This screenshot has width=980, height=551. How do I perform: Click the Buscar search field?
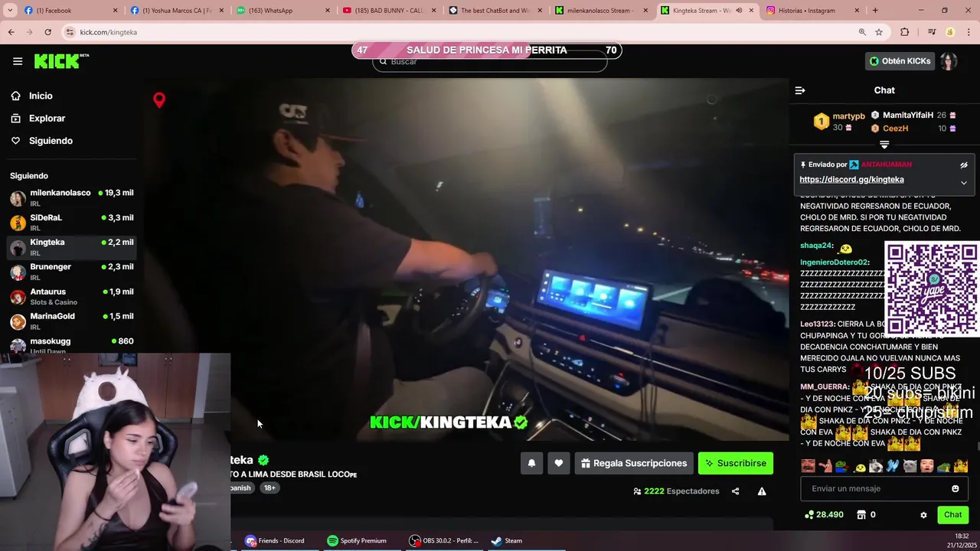pos(490,61)
